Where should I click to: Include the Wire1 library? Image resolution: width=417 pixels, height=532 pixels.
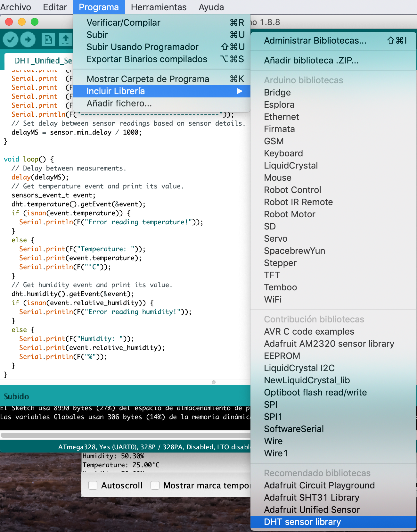334,453
